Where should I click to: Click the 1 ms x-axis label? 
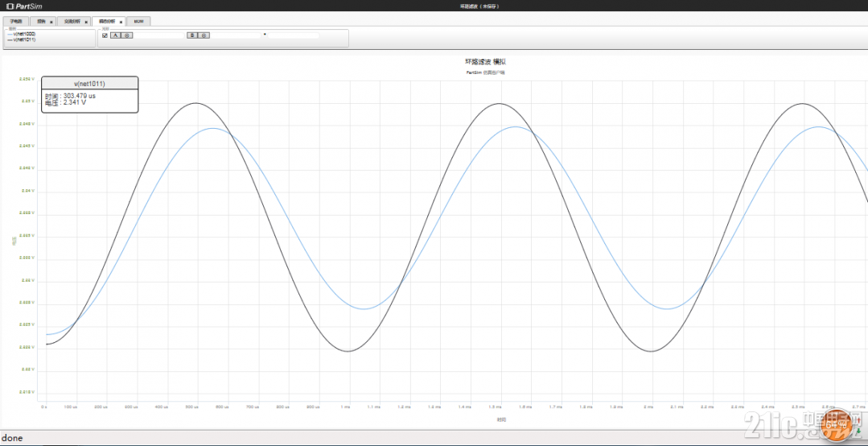coord(345,407)
